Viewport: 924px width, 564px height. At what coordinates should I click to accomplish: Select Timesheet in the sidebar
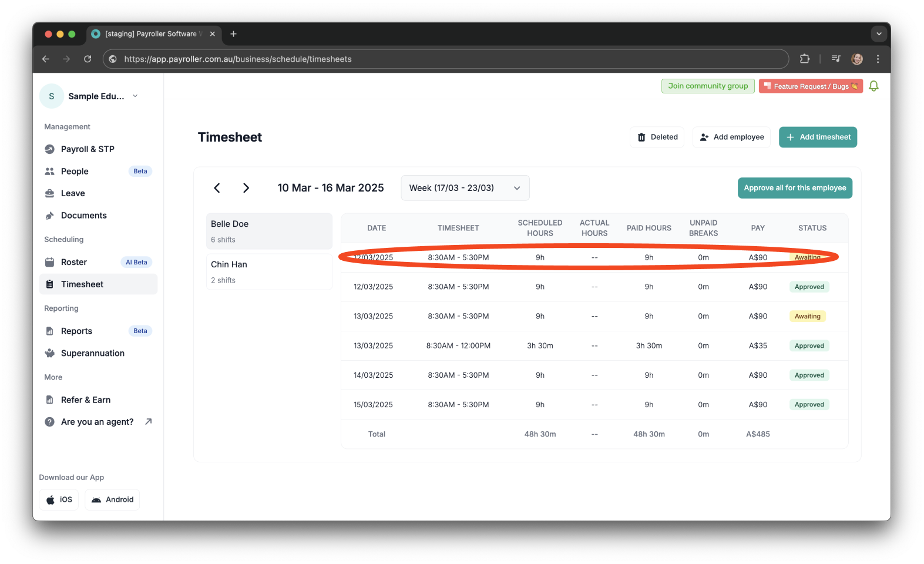pos(98,284)
